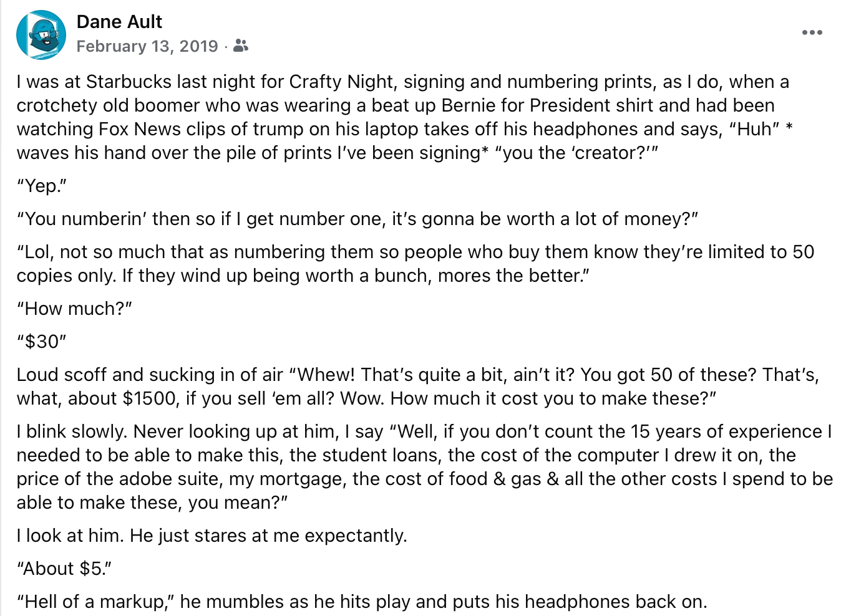The height and width of the screenshot is (616, 846).
Task: Click the "How much?" line
Action: [74, 309]
